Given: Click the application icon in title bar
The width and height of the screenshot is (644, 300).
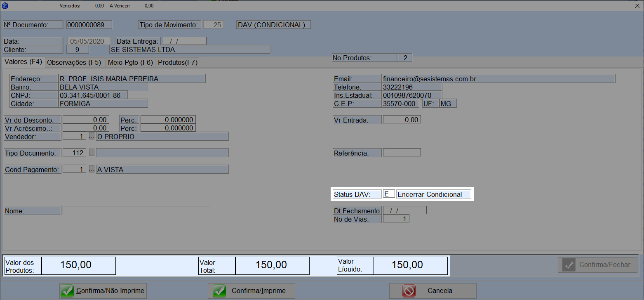Looking at the screenshot, I should pos(5,6).
